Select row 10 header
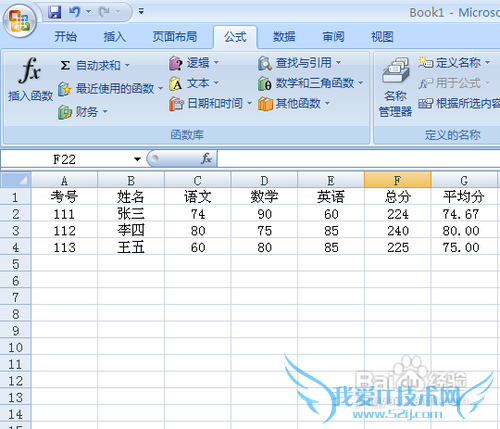The height and width of the screenshot is (429, 500). coord(15,347)
